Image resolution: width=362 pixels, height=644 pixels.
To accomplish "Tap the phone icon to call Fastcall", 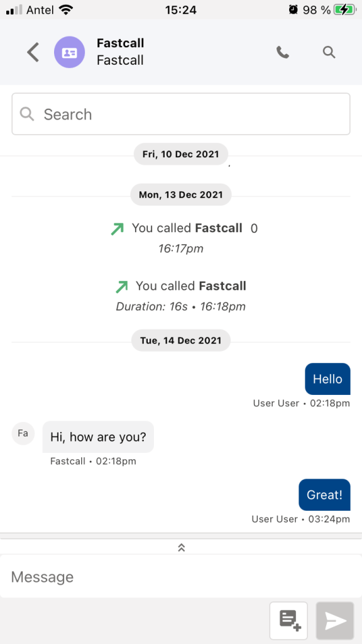I will (x=282, y=52).
